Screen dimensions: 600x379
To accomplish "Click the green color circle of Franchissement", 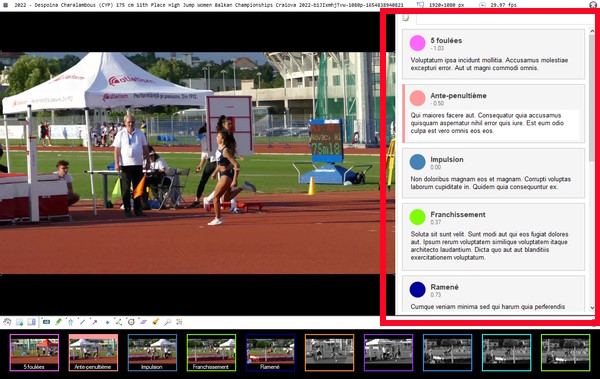I will (417, 217).
